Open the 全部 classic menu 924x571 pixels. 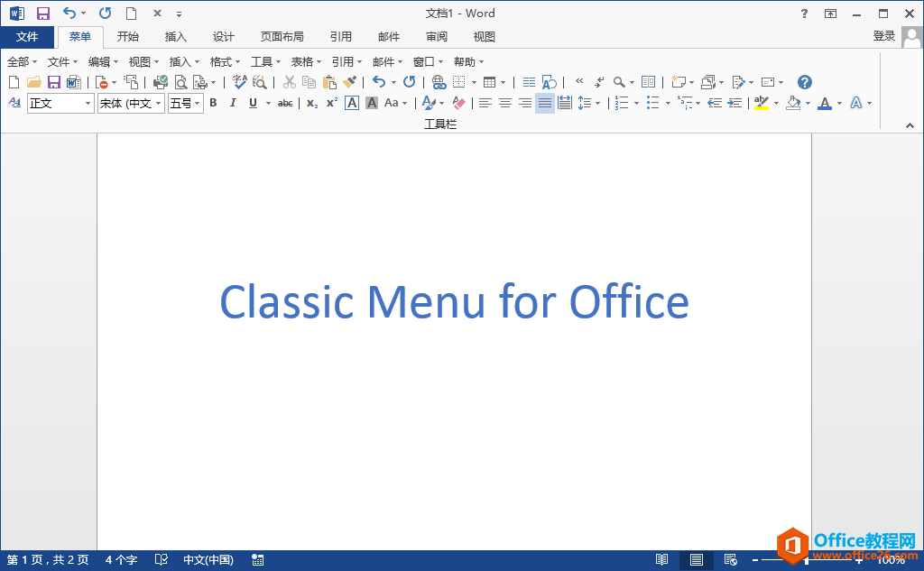pos(22,62)
